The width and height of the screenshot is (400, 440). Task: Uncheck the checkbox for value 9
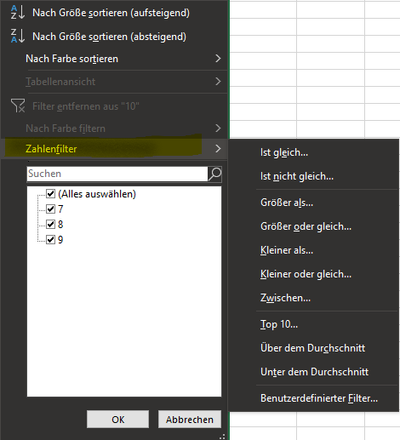[51, 240]
